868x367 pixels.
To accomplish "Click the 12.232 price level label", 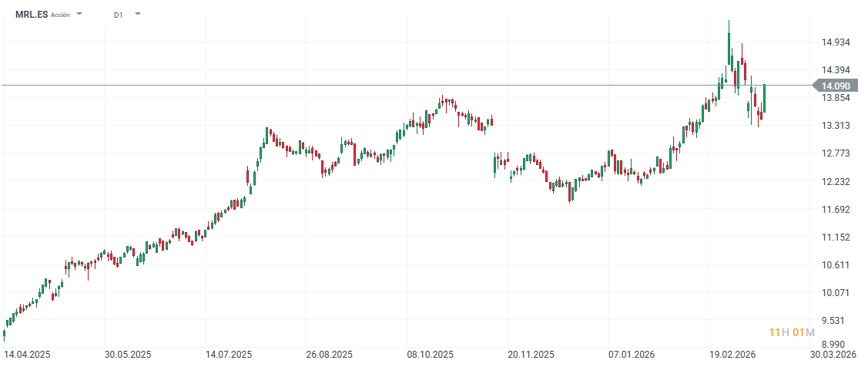I will [x=836, y=182].
